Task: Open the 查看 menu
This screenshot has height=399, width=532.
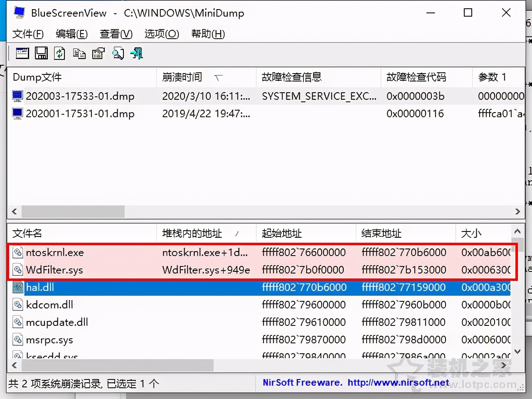Action: 116,34
